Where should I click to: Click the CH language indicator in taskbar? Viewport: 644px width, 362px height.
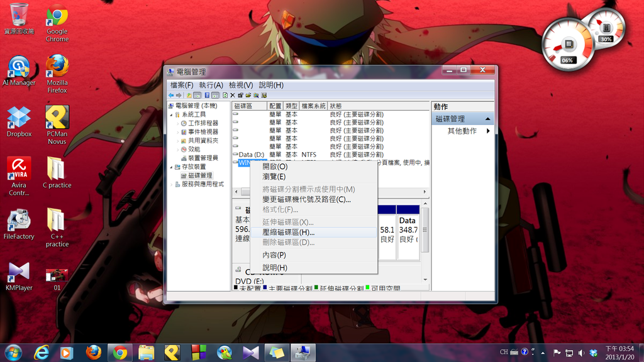tap(504, 352)
